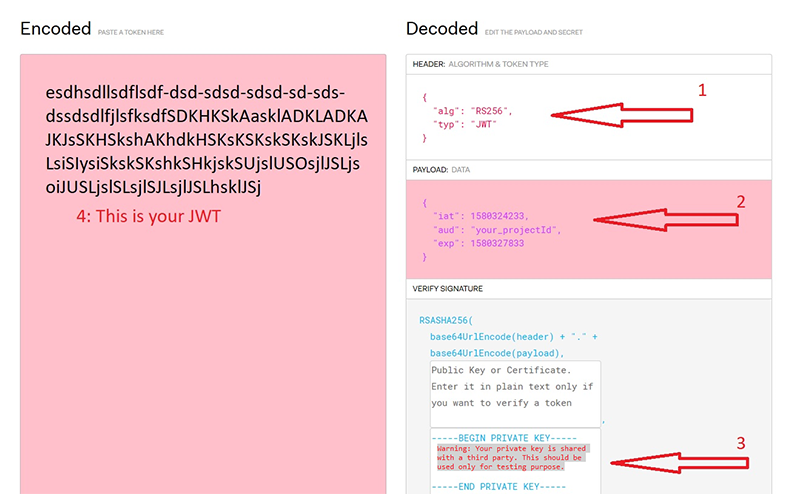Image resolution: width=800 pixels, height=494 pixels.
Task: Click the Public Key or Certificate field
Action: pyautogui.click(x=515, y=394)
